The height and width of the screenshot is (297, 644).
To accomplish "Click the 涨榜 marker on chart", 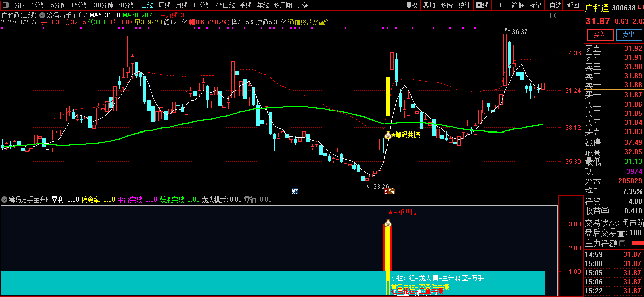I will pyautogui.click(x=389, y=191).
